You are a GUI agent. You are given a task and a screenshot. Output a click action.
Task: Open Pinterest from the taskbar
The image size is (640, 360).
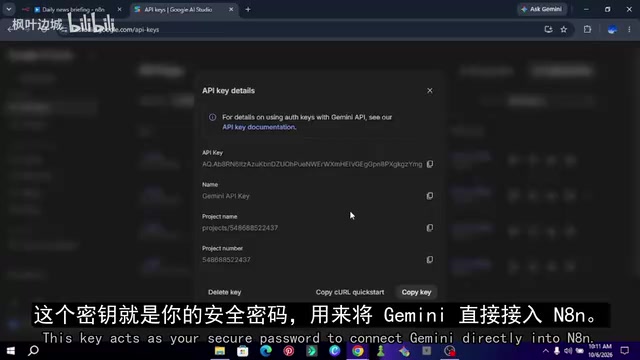pyautogui.click(x=289, y=351)
